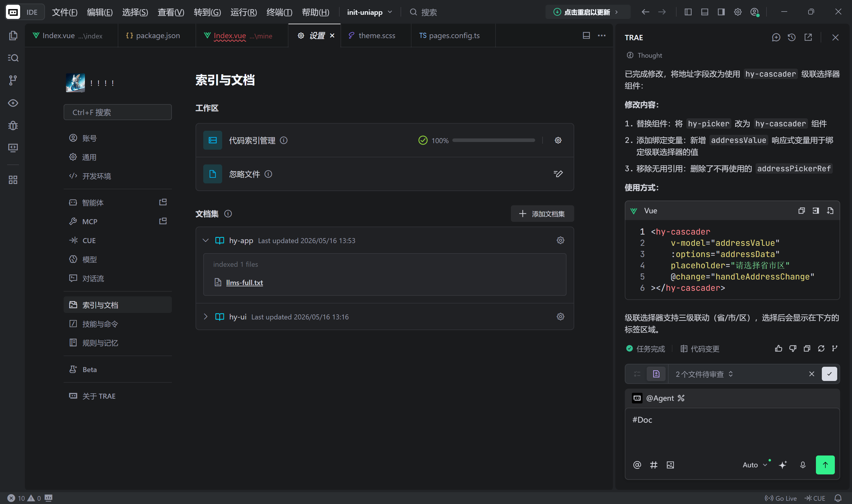
Task: Focus the #Doc chat input field
Action: (732, 431)
